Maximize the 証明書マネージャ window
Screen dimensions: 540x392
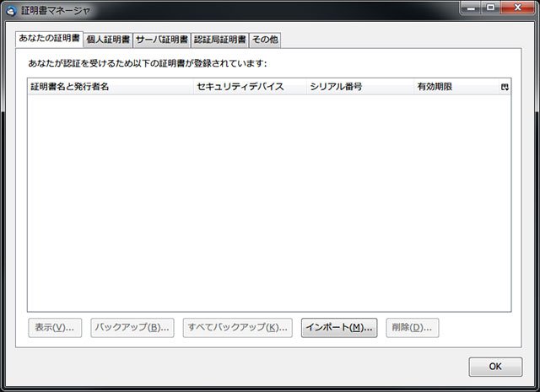pyautogui.click(x=491, y=8)
